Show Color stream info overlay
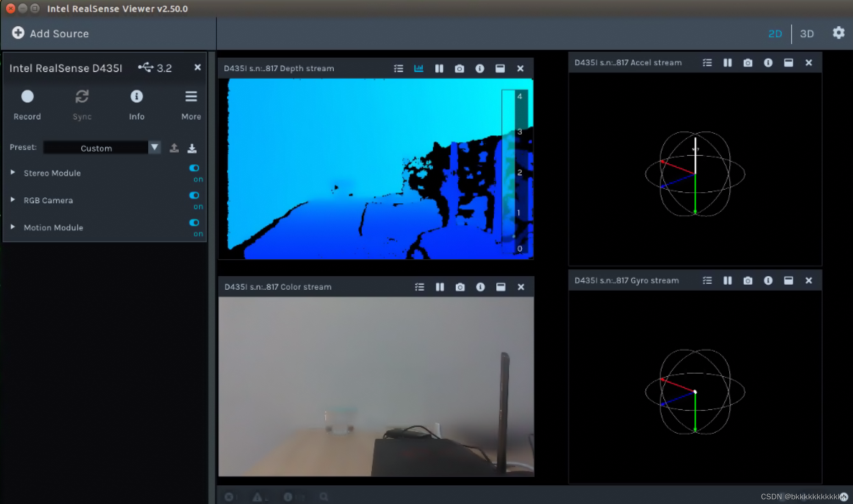Viewport: 853px width, 504px height. coord(480,287)
